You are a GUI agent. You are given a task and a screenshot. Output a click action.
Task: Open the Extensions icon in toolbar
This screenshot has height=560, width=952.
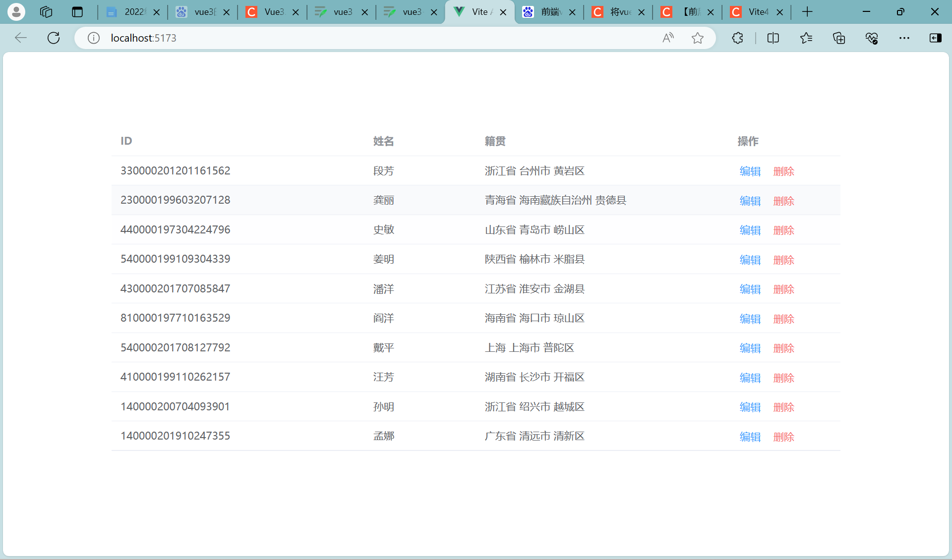pyautogui.click(x=737, y=38)
